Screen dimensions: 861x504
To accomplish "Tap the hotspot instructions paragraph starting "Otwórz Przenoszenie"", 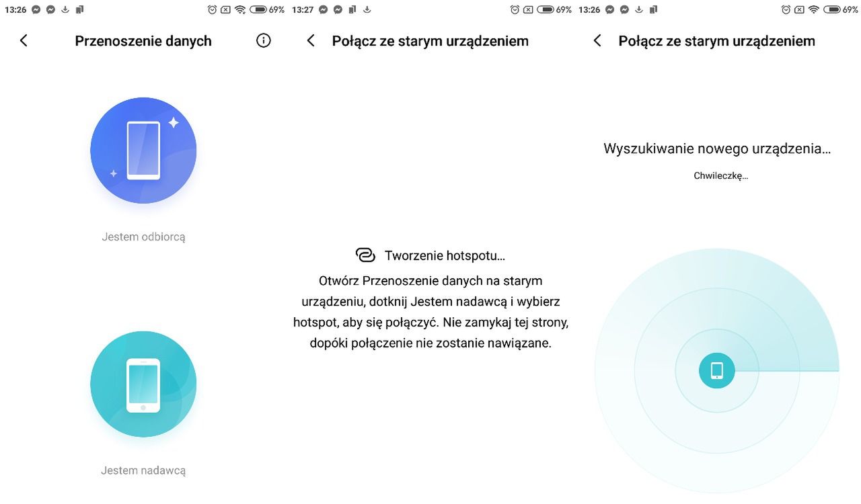I will point(430,311).
